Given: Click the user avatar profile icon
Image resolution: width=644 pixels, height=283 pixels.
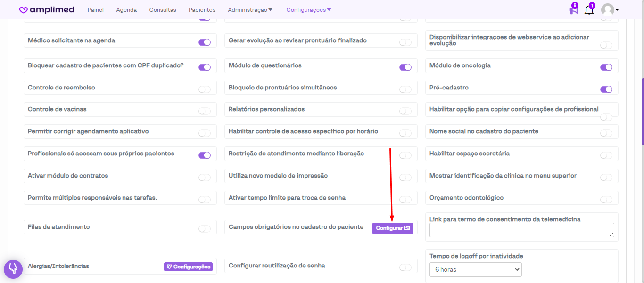Looking at the screenshot, I should [608, 10].
